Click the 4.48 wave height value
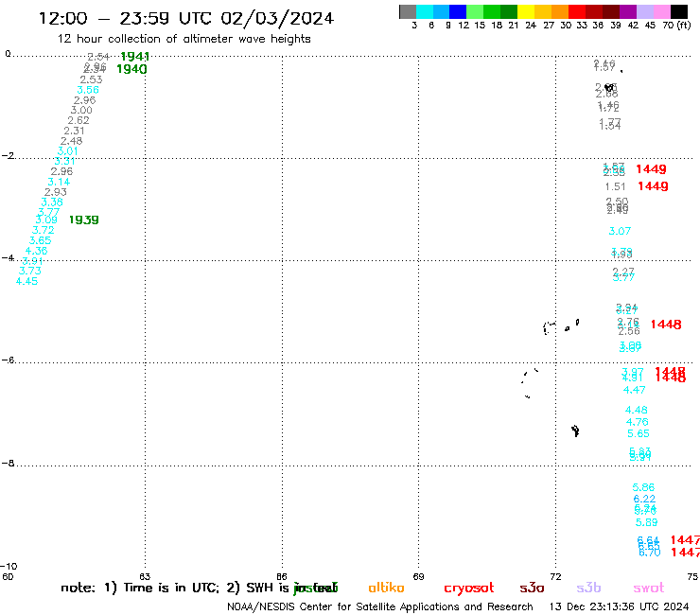Viewport: 700px width, 615px height. point(637,411)
